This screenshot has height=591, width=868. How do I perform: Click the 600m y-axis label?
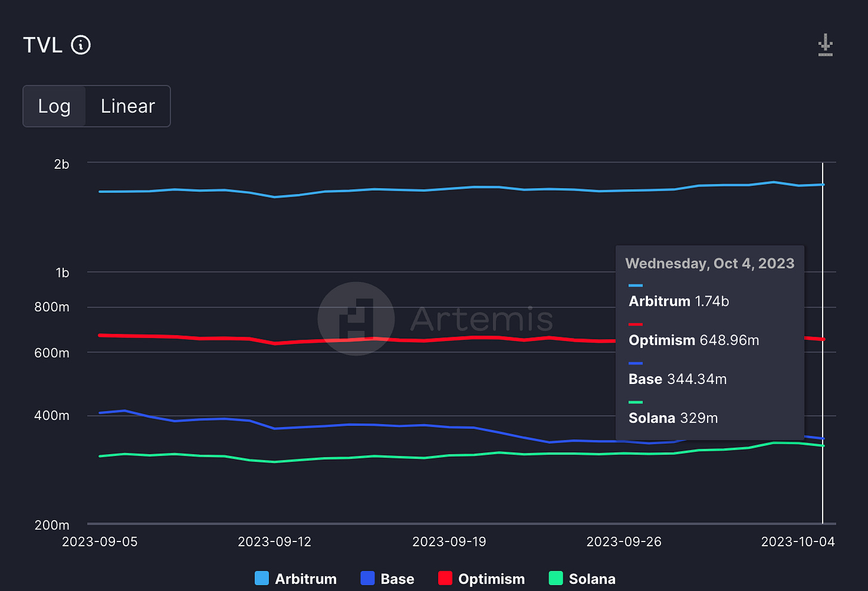[x=52, y=353]
